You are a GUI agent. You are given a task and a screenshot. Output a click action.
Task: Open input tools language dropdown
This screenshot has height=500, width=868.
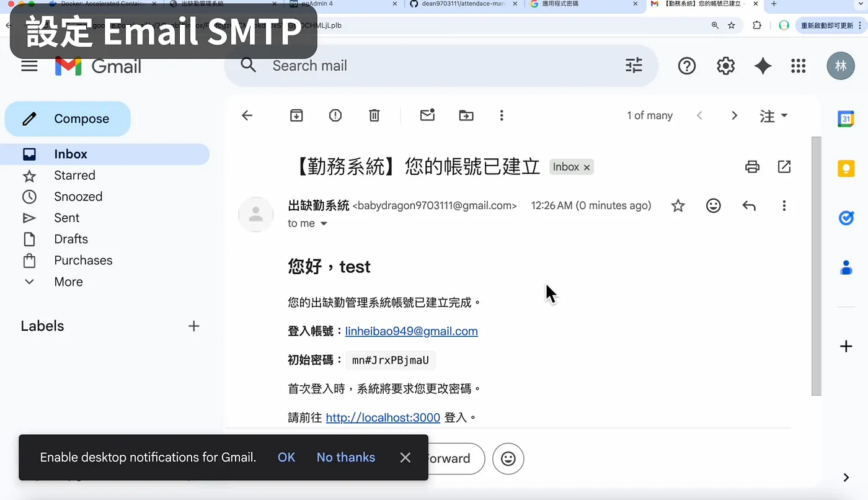tap(774, 115)
